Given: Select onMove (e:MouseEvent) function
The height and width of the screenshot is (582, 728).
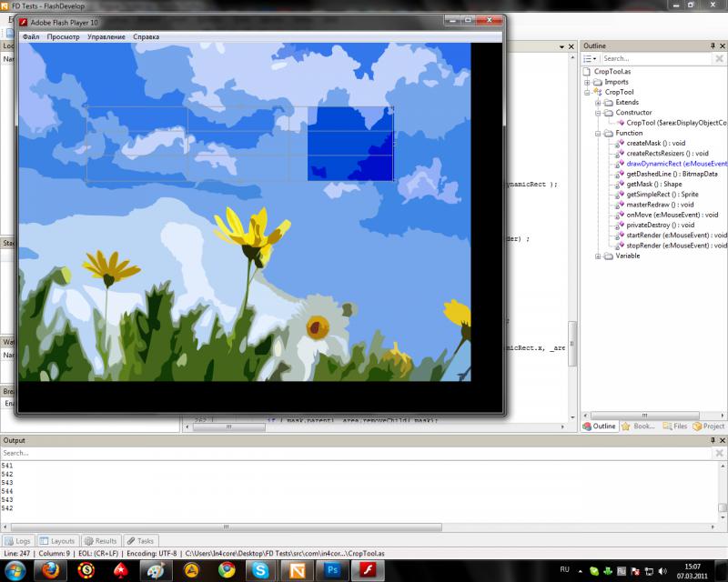Looking at the screenshot, I should 672,215.
